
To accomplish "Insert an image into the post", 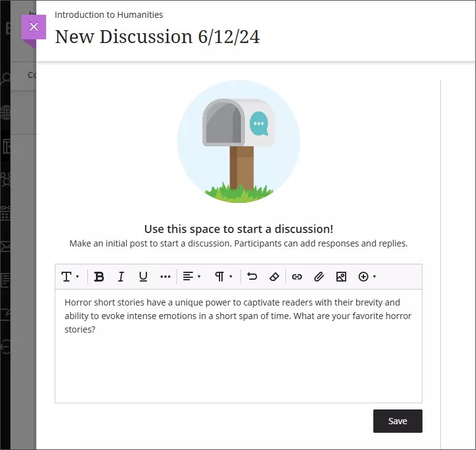I will pos(341,277).
